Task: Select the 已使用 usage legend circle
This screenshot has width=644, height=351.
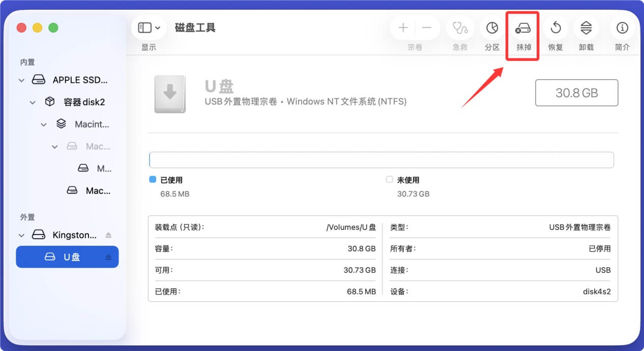Action: click(152, 179)
